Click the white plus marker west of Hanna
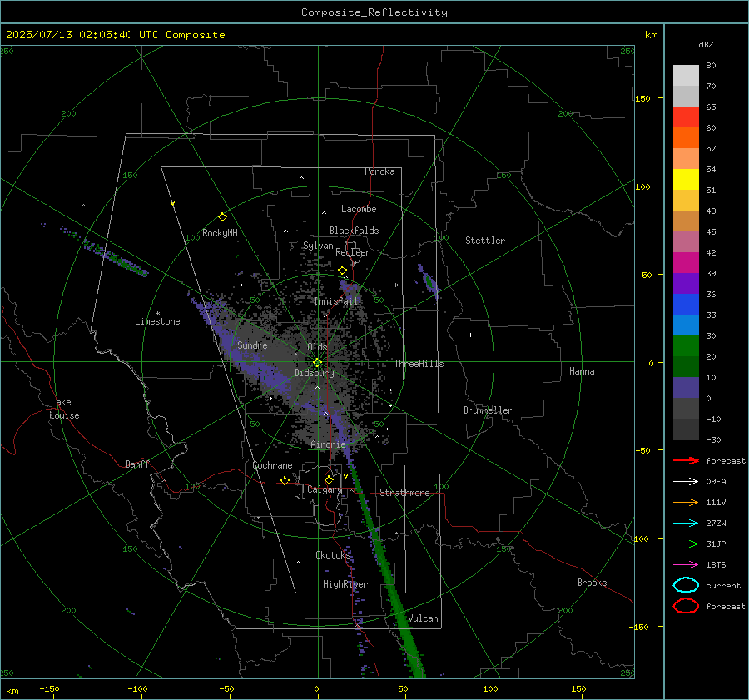749x700 pixels. coord(470,335)
